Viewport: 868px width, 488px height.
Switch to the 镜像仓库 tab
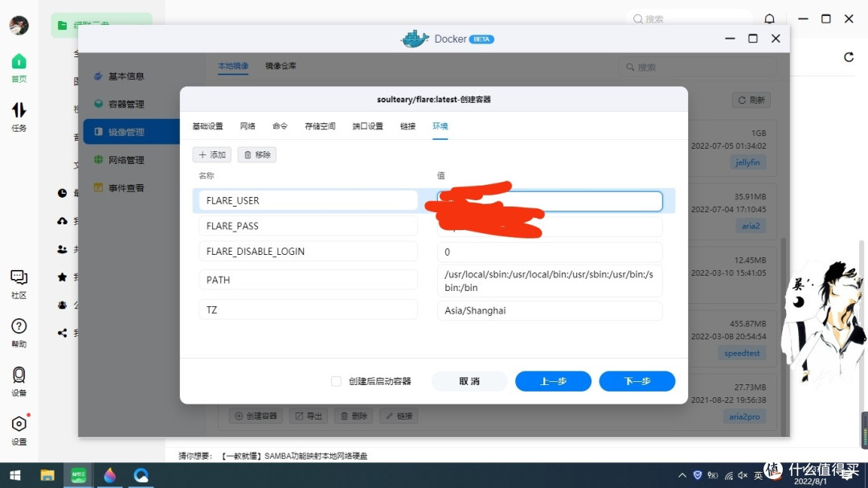280,66
